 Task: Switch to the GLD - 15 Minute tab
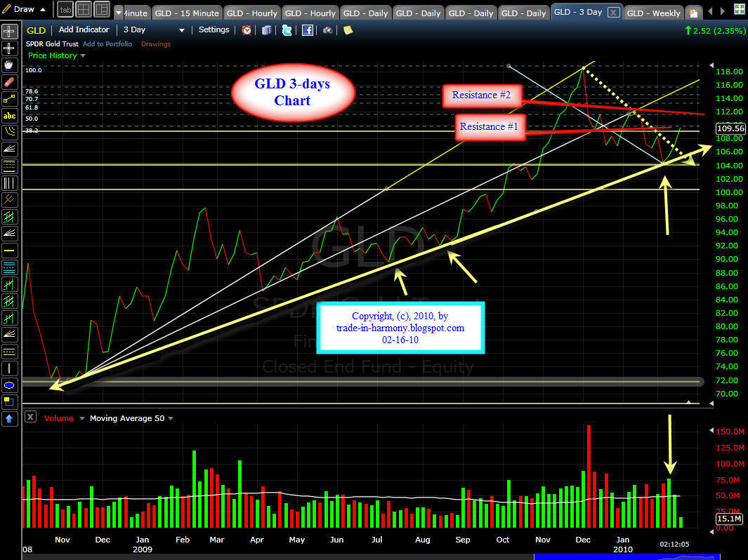tap(187, 13)
